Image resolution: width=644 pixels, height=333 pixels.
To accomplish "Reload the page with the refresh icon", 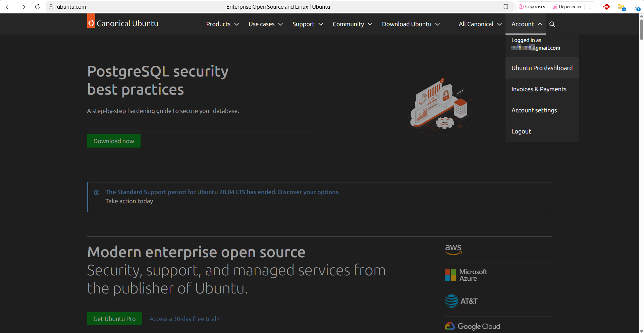I will pyautogui.click(x=38, y=7).
